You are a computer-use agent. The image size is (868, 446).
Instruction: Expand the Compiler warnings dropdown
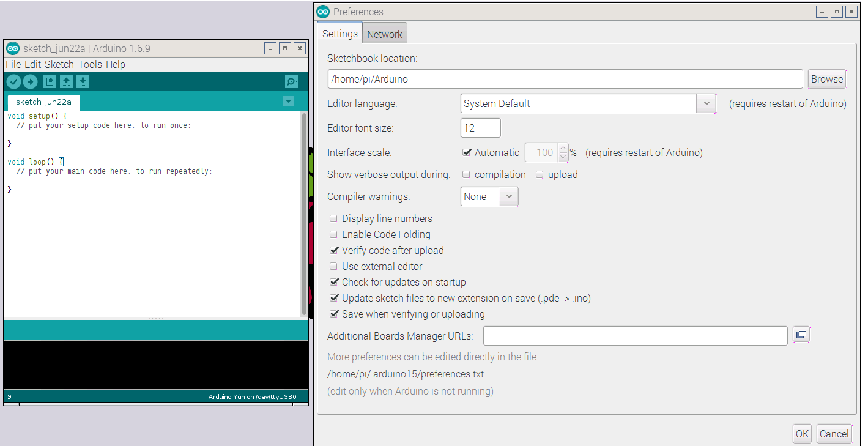(509, 196)
